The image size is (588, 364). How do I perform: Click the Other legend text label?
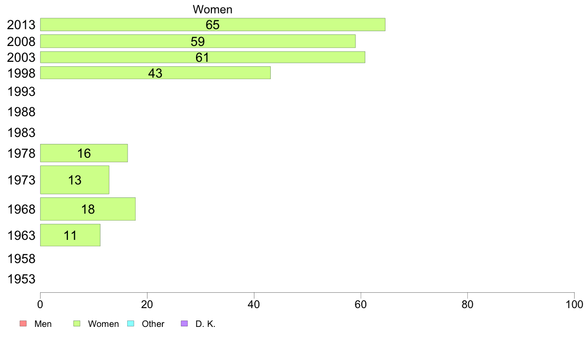coord(153,324)
